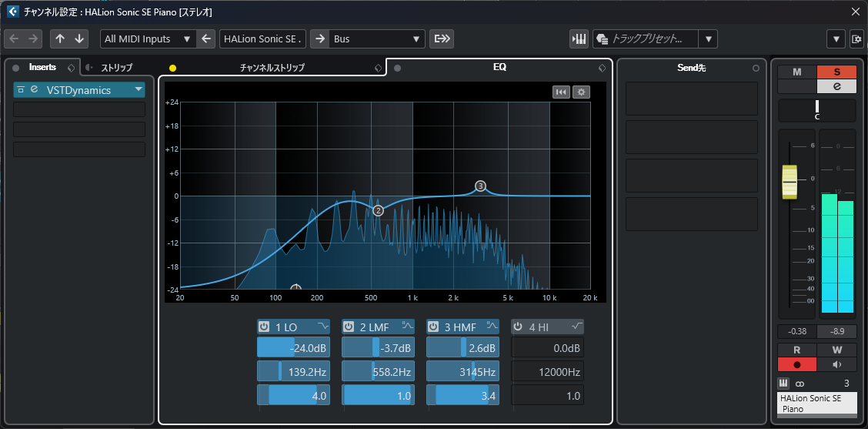Screen dimensions: 868x429
Task: Open the track preset dropdown arrow
Action: coord(708,39)
